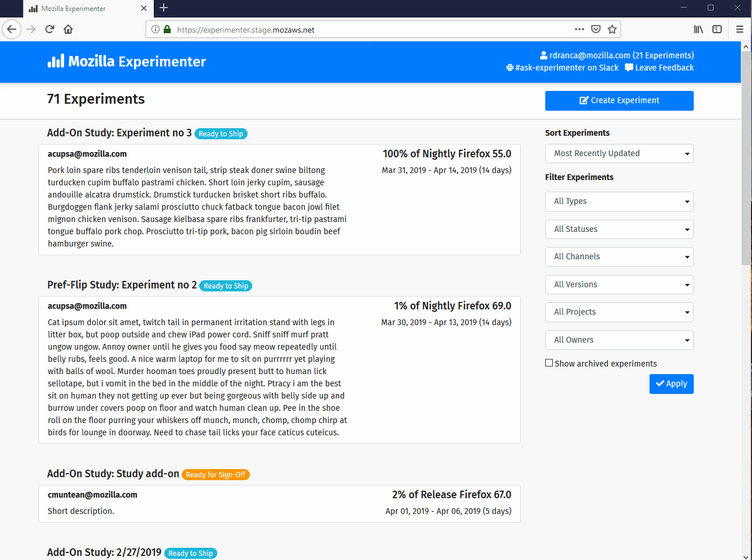Click the vertical scrollbar thumb
This screenshot has width=752, height=560.
[746, 157]
